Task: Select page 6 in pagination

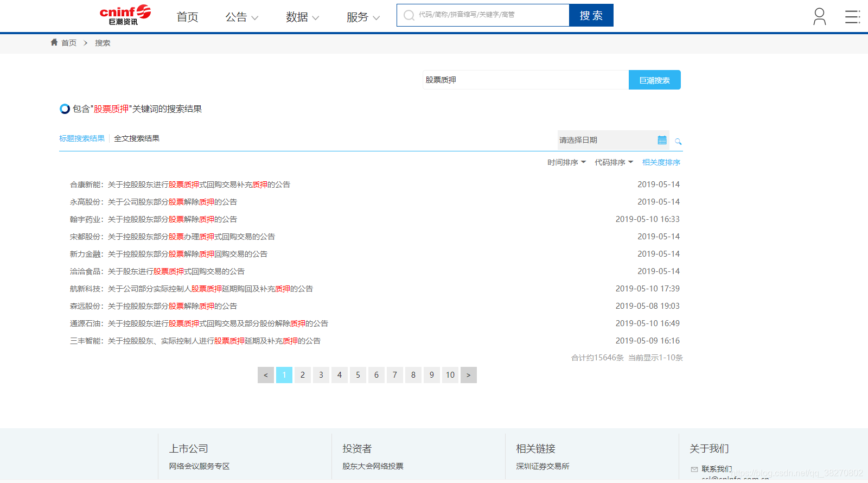Action: 376,375
